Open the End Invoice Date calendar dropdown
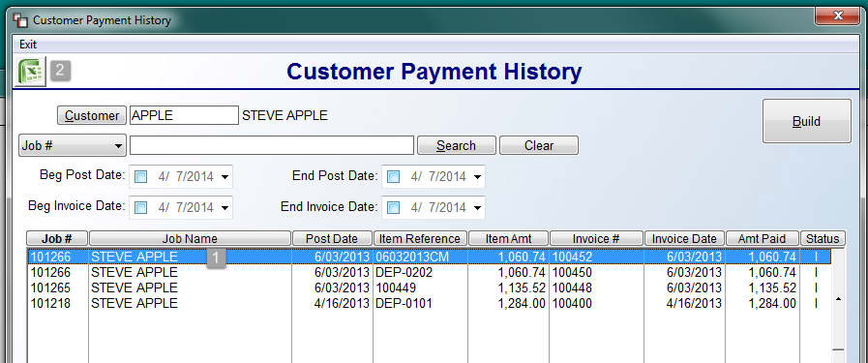Screen dimensions: 868x363 (477, 208)
